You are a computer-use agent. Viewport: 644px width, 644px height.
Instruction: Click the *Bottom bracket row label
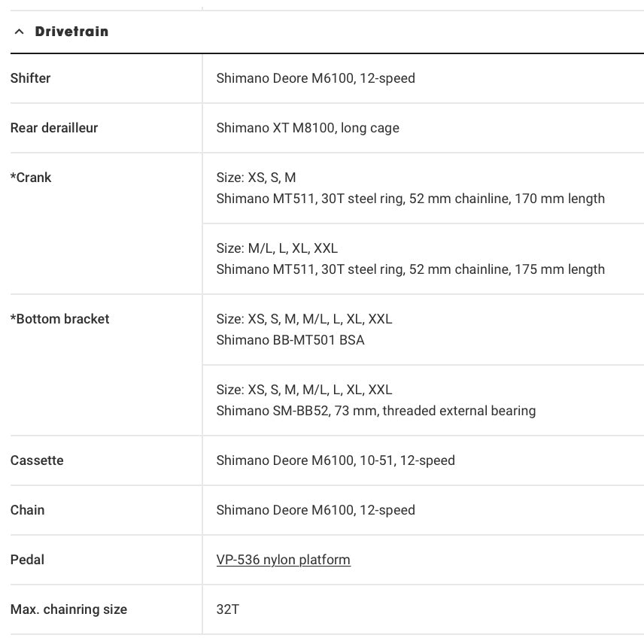pos(60,319)
